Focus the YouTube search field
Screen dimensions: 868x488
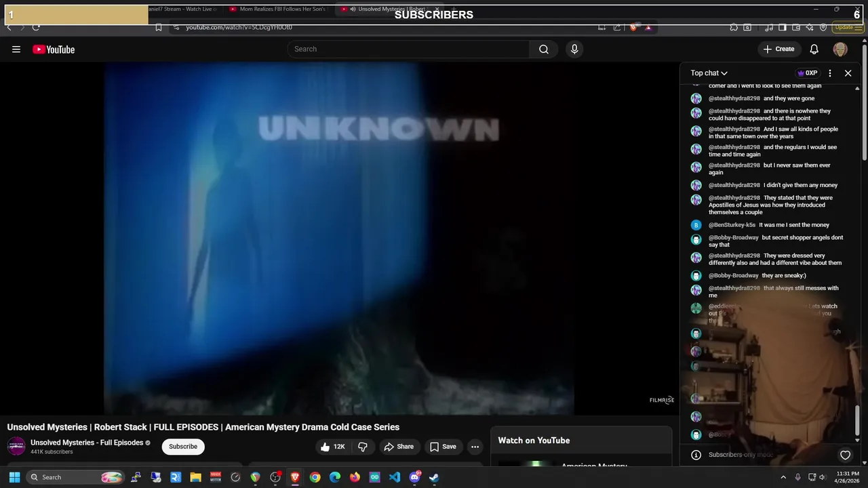pyautogui.click(x=408, y=49)
